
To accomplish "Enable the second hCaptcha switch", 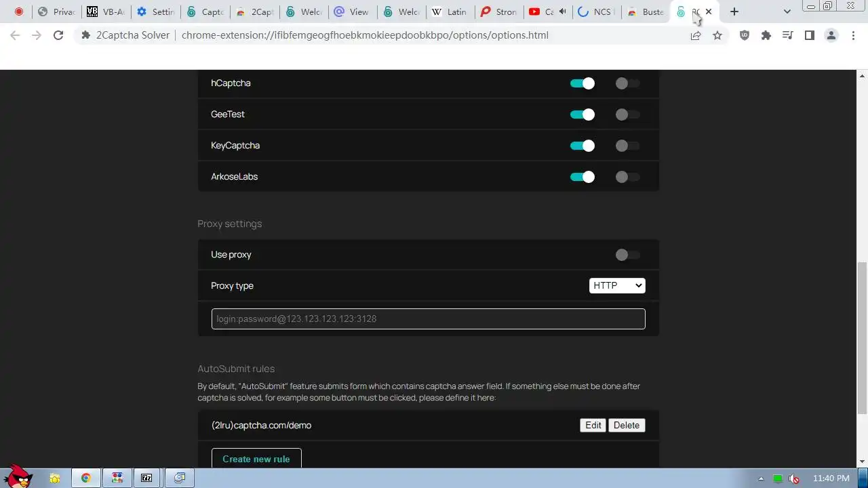I will [627, 83].
